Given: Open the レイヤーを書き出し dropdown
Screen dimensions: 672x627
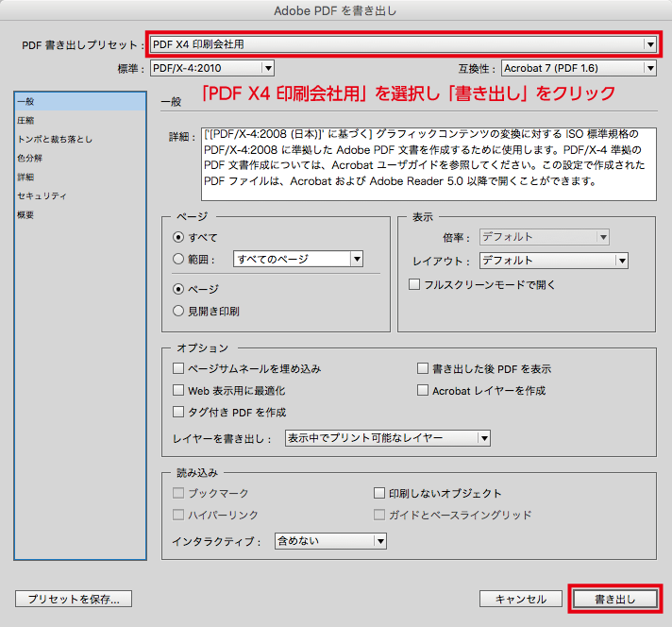Looking at the screenshot, I should (387, 438).
